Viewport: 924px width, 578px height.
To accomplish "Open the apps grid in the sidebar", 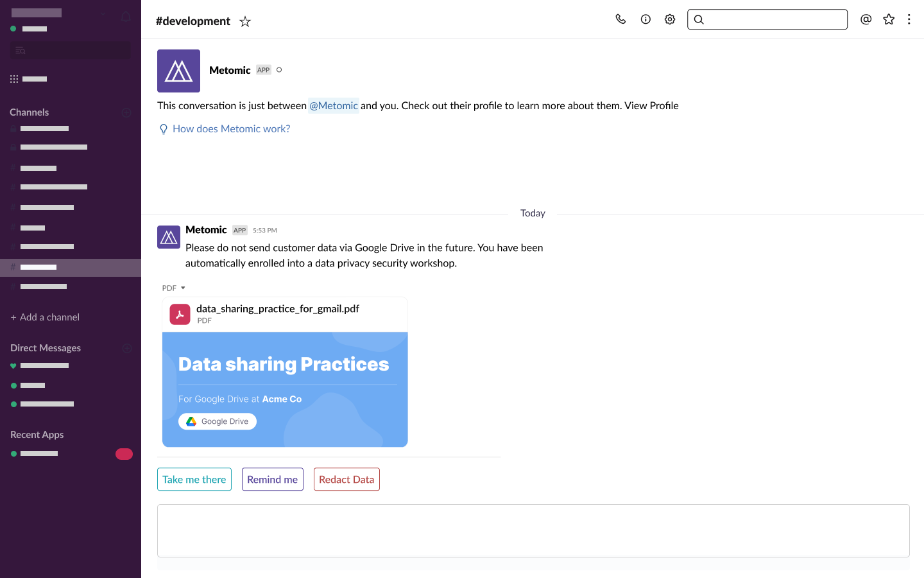I will 13,78.
